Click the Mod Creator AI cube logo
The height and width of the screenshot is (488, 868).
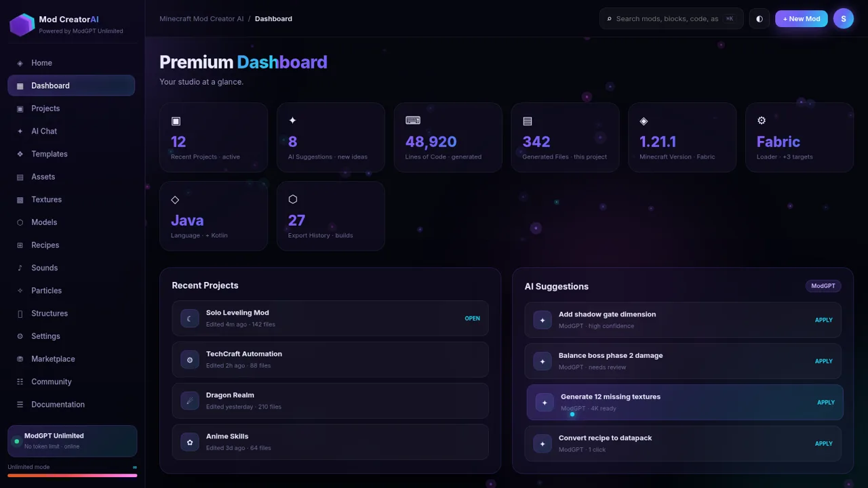pos(22,25)
